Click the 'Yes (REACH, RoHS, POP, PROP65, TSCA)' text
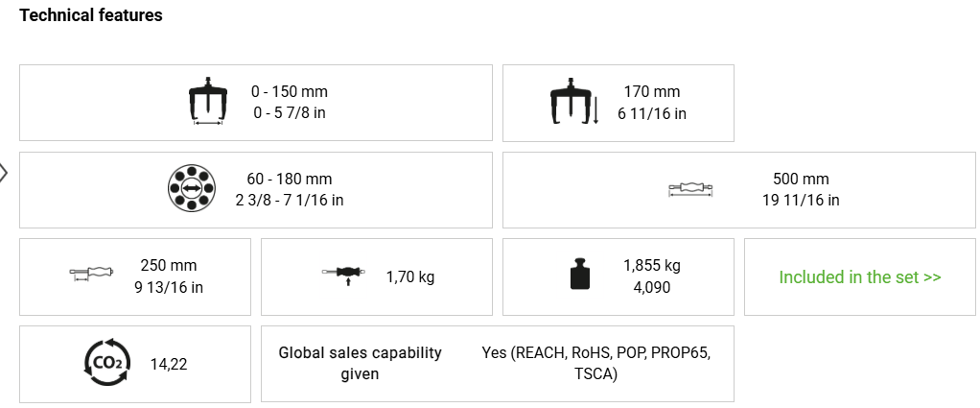 pyautogui.click(x=595, y=363)
